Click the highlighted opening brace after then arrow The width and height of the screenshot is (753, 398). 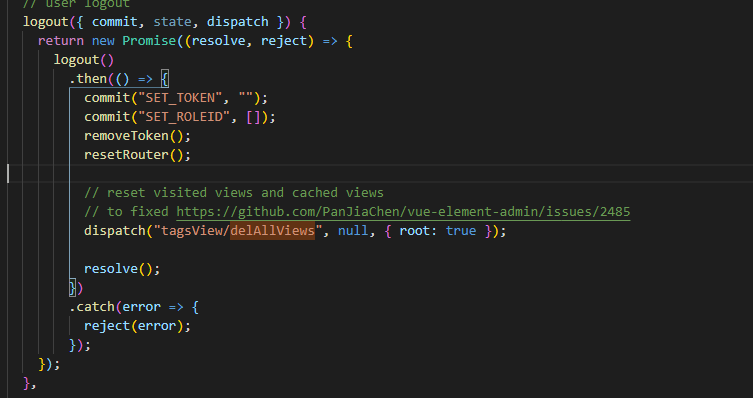(x=165, y=79)
